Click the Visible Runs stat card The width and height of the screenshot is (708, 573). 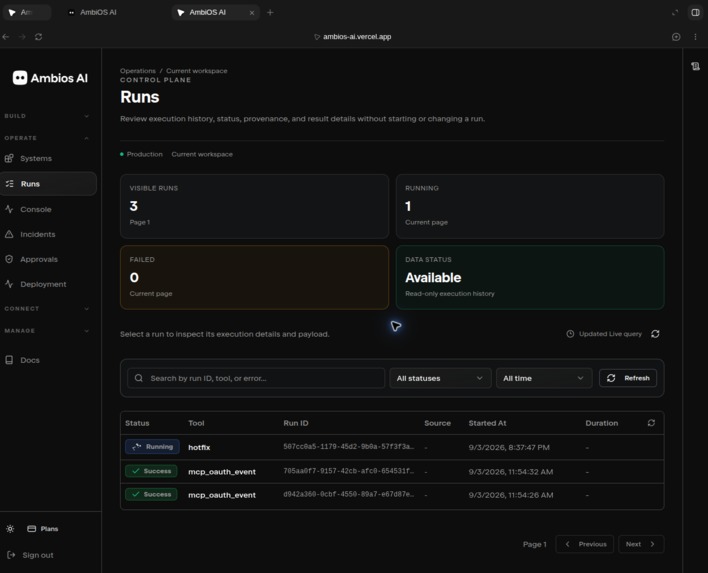(x=254, y=206)
